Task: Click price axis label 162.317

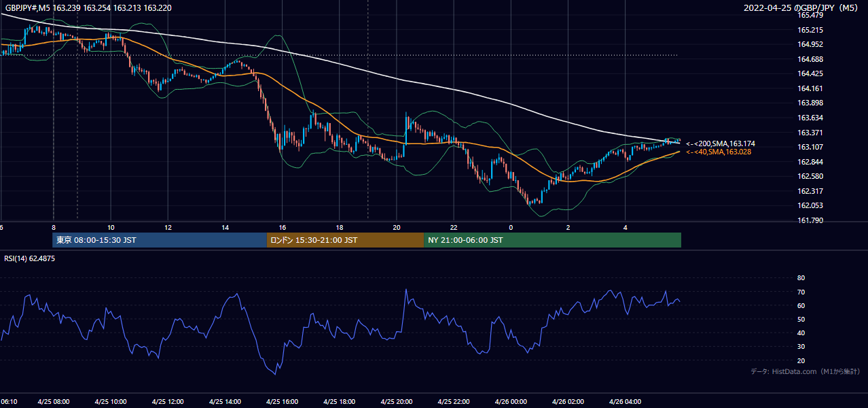Action: pos(810,191)
